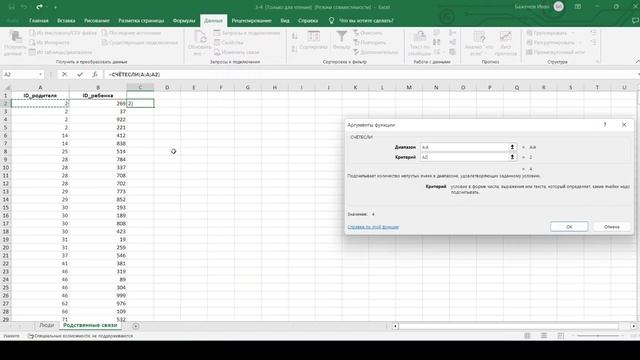Click the Undo arrow in quick access toolbar
The height and width of the screenshot is (360, 640).
(x=24, y=7)
